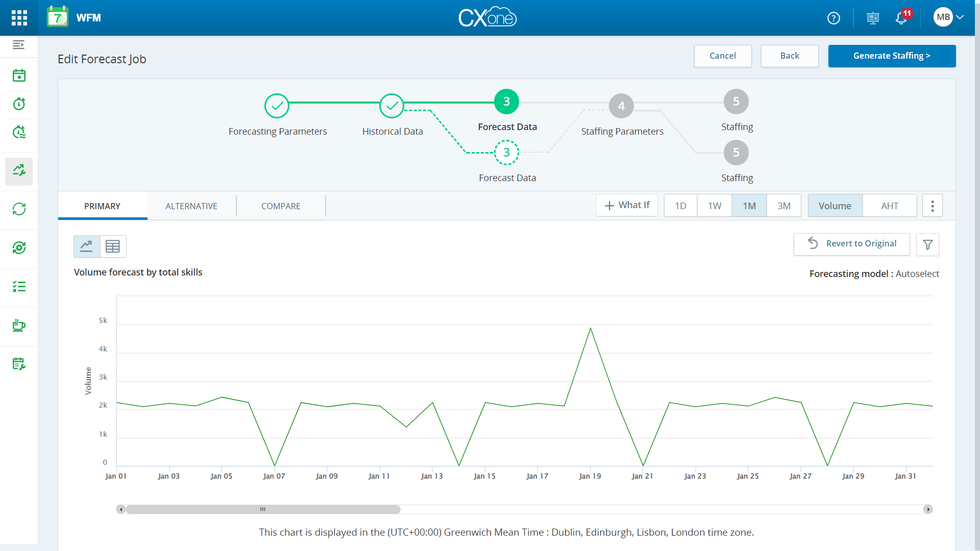
Task: Click the coffee cup sidebar icon
Action: (19, 325)
